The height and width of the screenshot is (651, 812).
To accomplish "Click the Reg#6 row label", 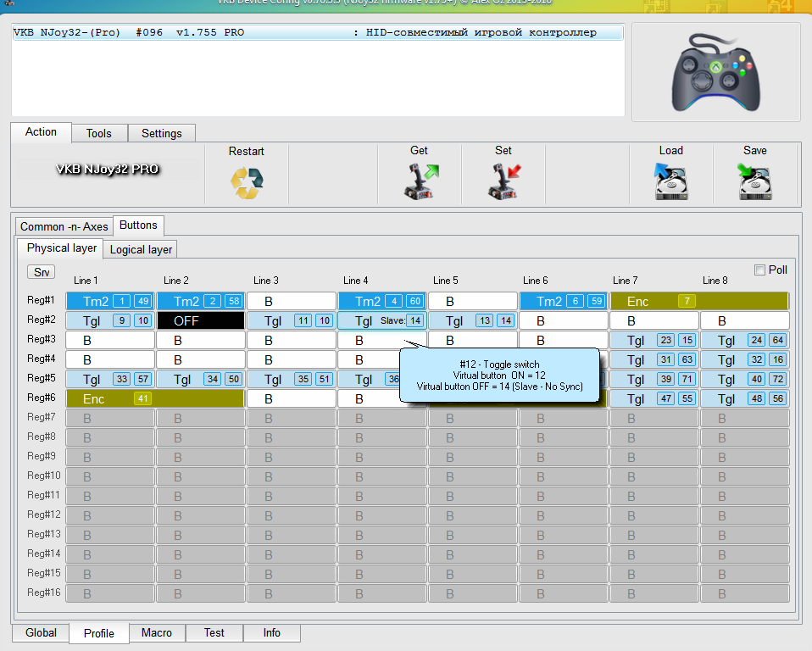I will point(41,398).
